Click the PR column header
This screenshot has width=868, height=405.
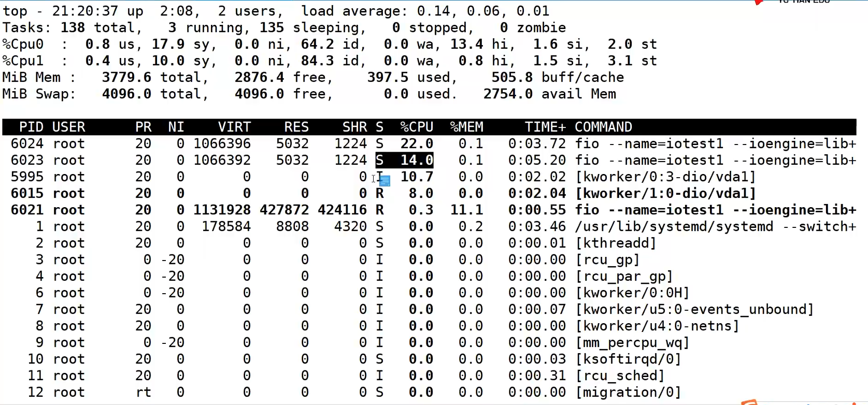click(144, 127)
